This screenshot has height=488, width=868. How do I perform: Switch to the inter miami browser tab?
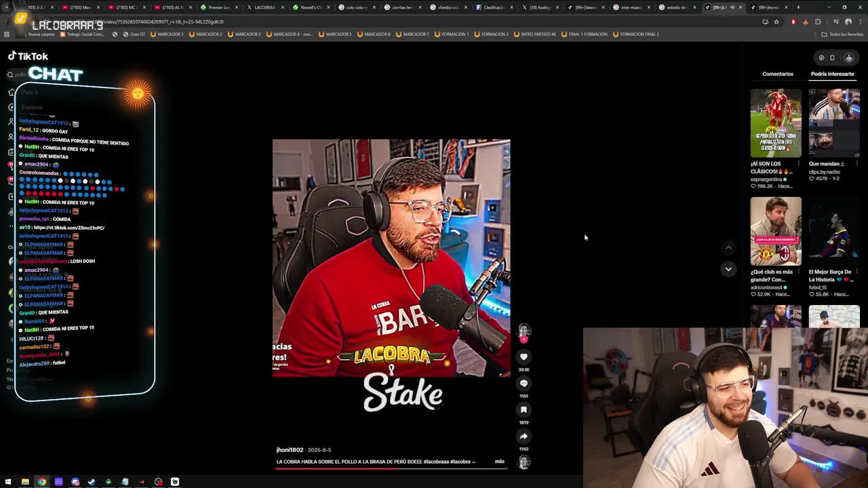[x=627, y=7]
